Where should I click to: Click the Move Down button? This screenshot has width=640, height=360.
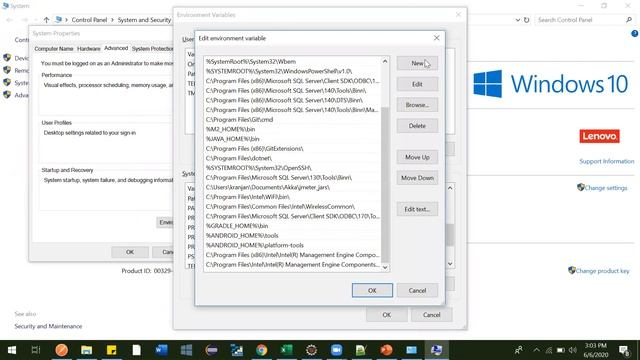coord(417,178)
